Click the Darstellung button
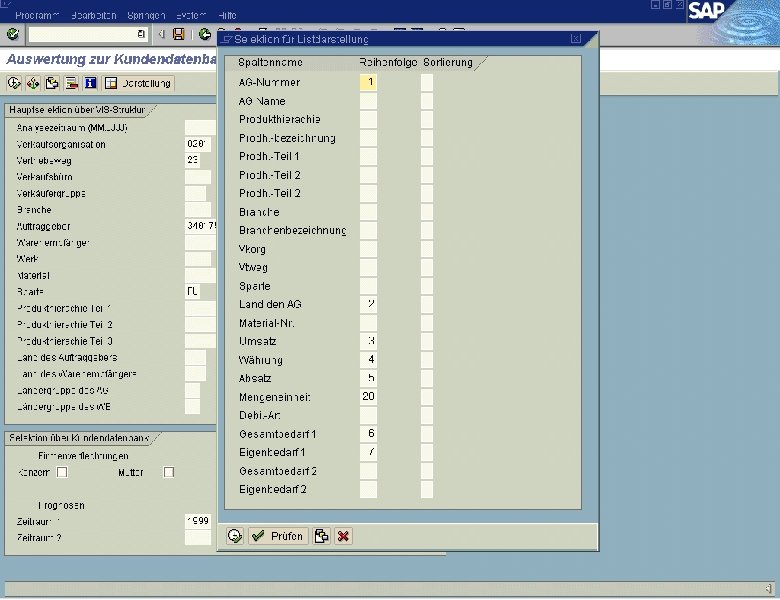Image resolution: width=780 pixels, height=600 pixels. (138, 83)
